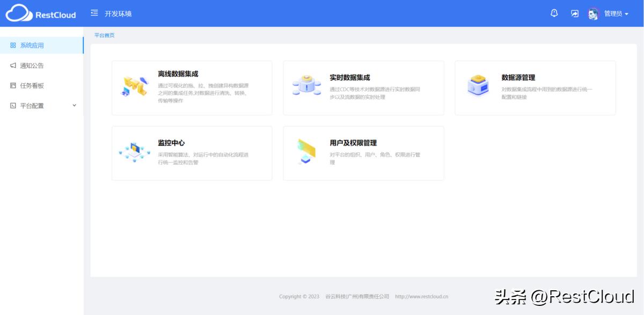Click the admin profile avatar picture
The width and height of the screenshot is (644, 315).
593,14
